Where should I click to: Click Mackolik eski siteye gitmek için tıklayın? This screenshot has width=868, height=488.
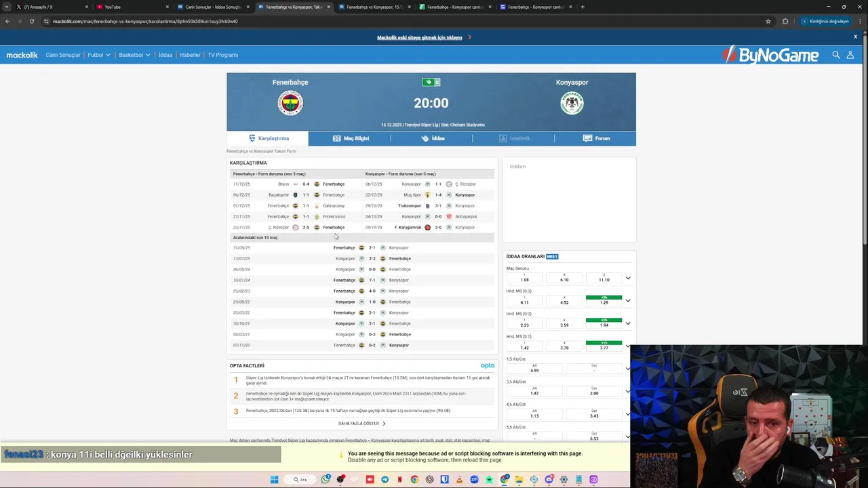[x=420, y=37]
